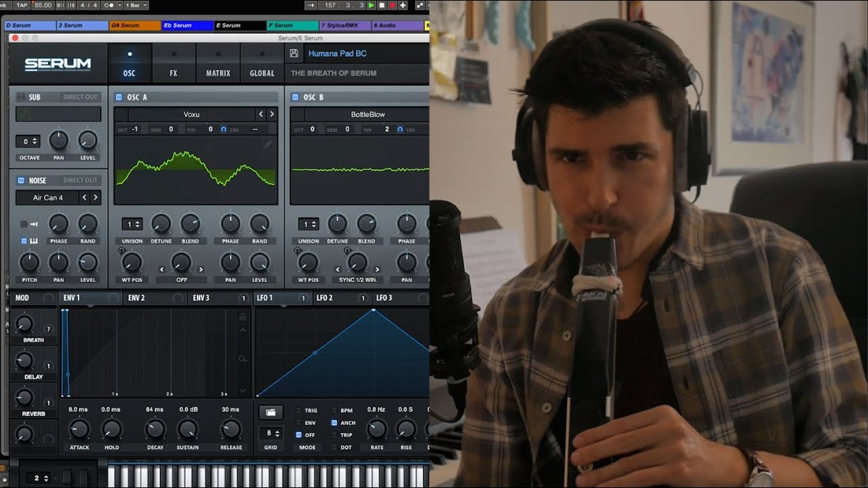Click the save preset floppy disk icon
The height and width of the screenshot is (488, 868).
[294, 54]
